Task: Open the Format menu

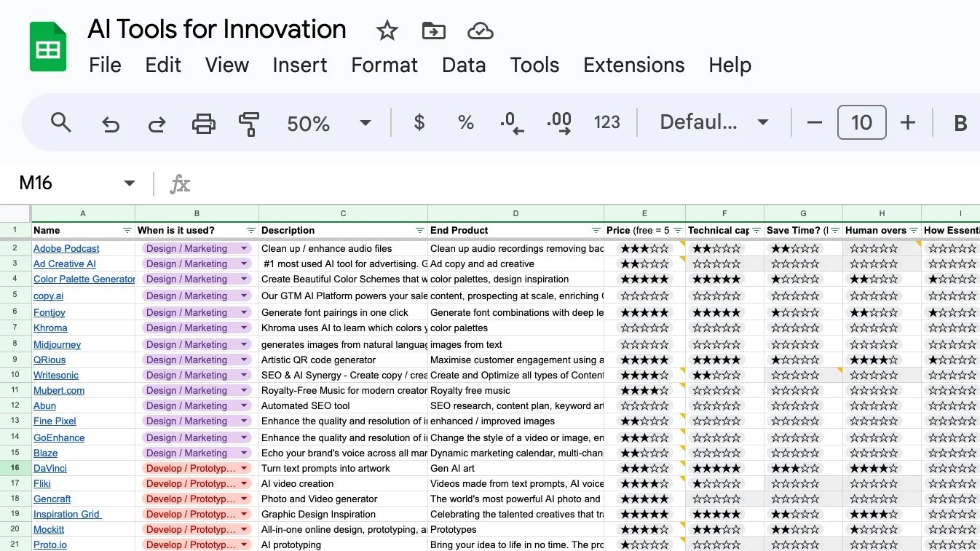Action: pos(384,65)
